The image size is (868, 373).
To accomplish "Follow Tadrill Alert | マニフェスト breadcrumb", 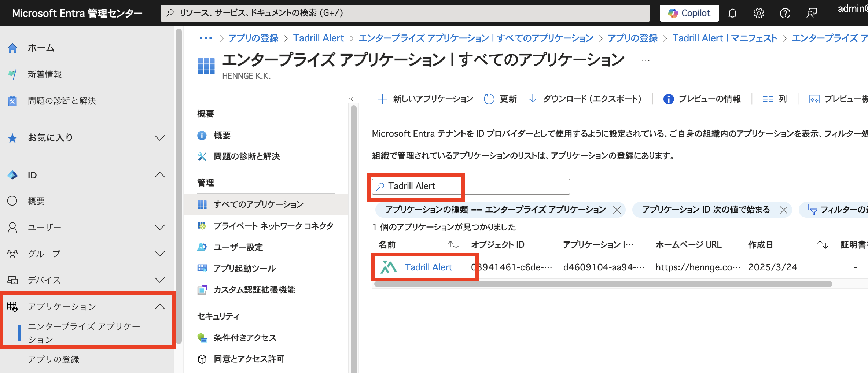I will (725, 38).
